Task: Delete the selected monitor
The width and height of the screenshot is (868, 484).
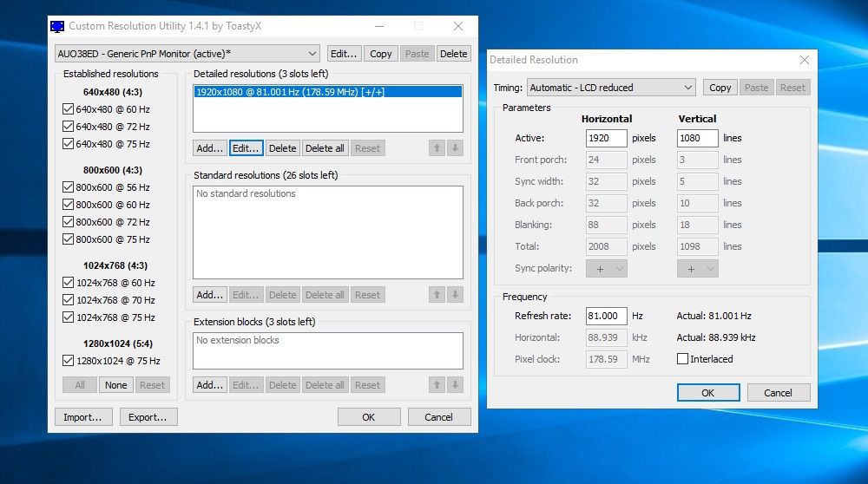Action: [x=453, y=54]
